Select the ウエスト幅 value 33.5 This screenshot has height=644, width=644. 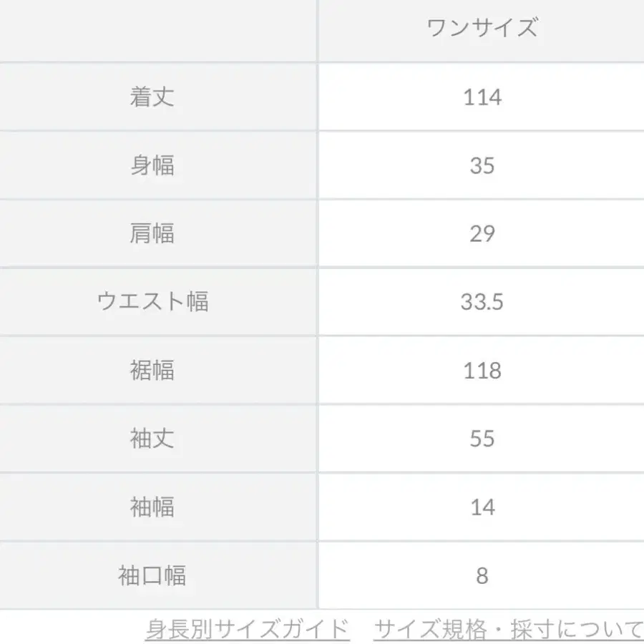pyautogui.click(x=482, y=302)
